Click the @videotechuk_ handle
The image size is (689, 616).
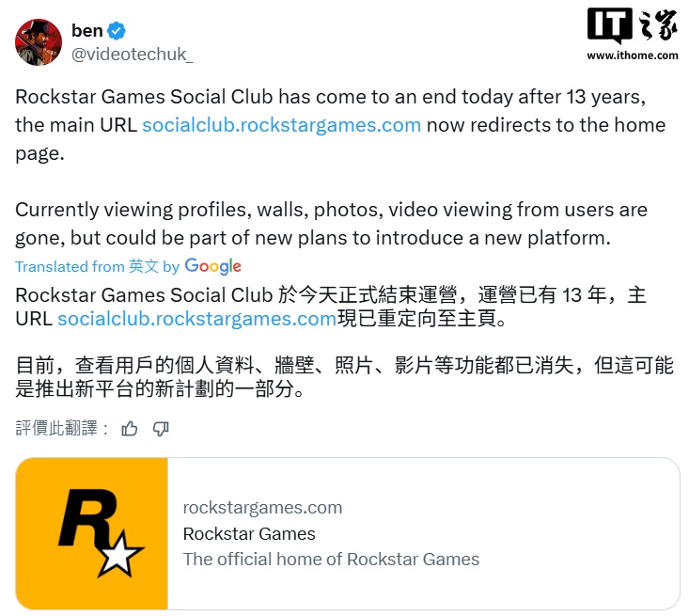click(133, 55)
